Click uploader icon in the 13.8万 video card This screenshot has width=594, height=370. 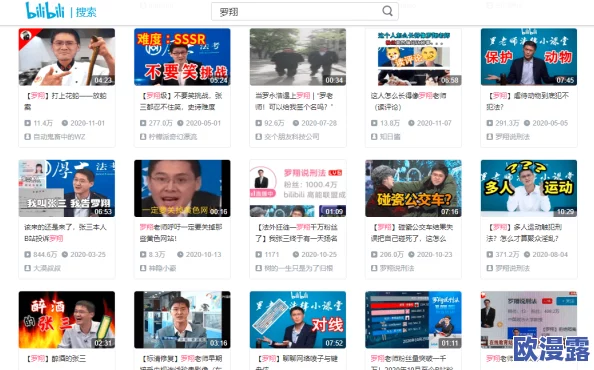tap(374, 137)
